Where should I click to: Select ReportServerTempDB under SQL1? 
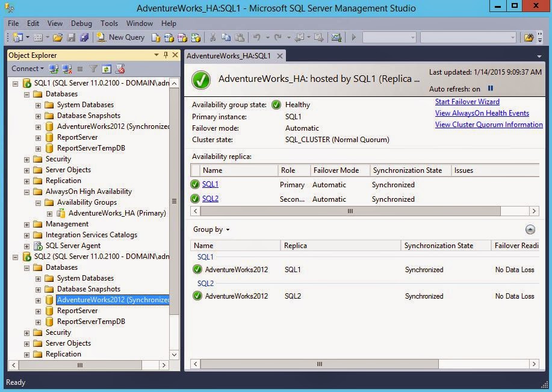pos(91,148)
